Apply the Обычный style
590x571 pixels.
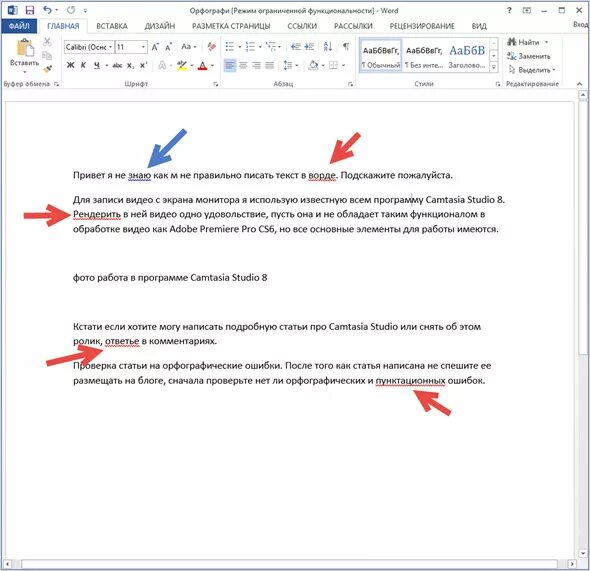pyautogui.click(x=381, y=56)
